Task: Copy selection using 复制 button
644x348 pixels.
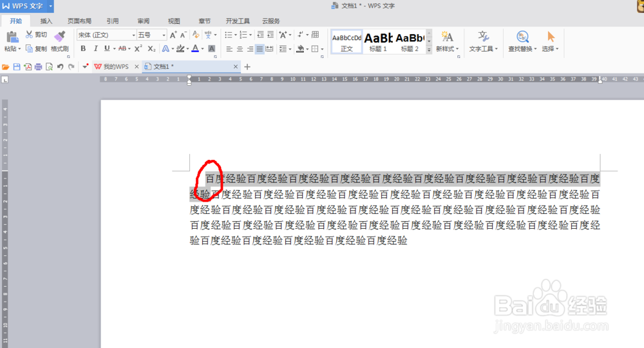Action: [x=36, y=48]
